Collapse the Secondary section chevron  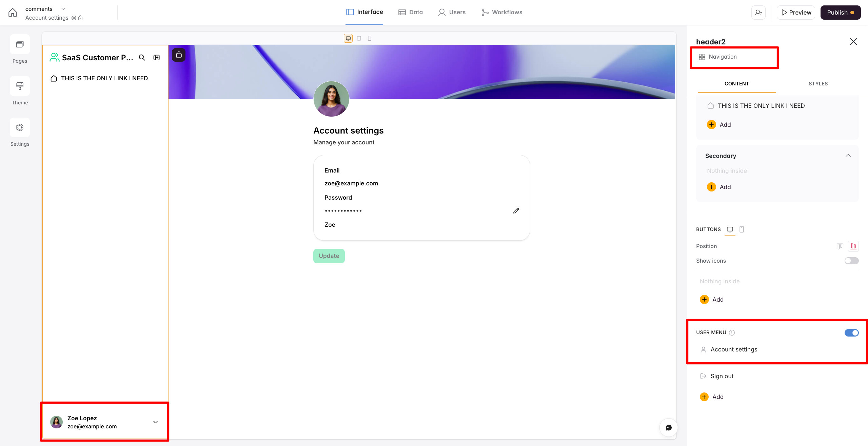[x=848, y=156]
